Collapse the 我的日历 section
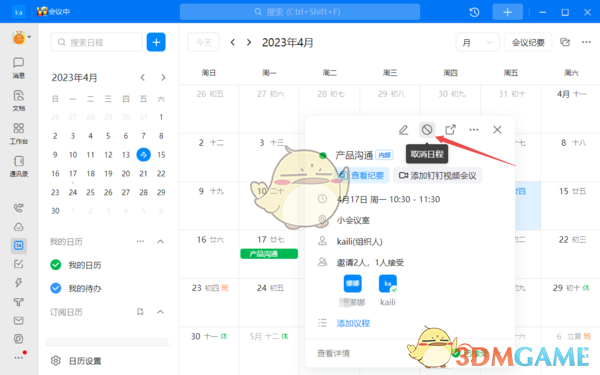 (x=161, y=241)
